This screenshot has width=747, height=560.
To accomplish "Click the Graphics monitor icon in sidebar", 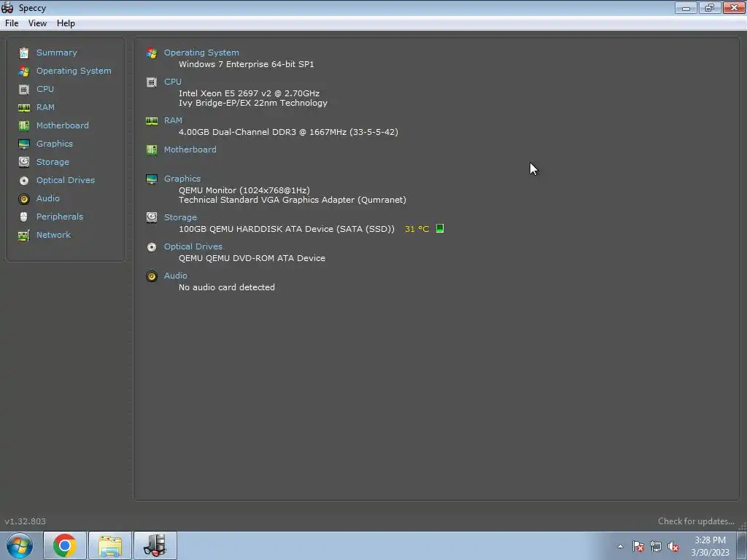I will coord(24,144).
